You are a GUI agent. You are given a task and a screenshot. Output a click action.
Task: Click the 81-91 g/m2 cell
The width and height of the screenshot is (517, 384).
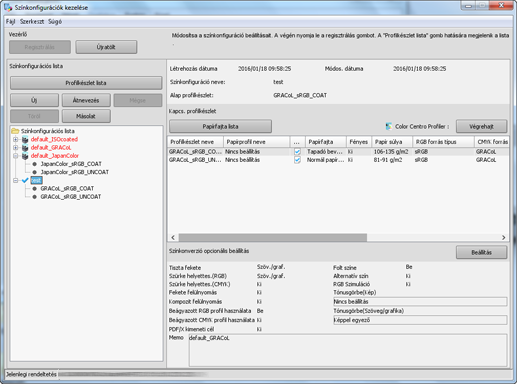392,160
